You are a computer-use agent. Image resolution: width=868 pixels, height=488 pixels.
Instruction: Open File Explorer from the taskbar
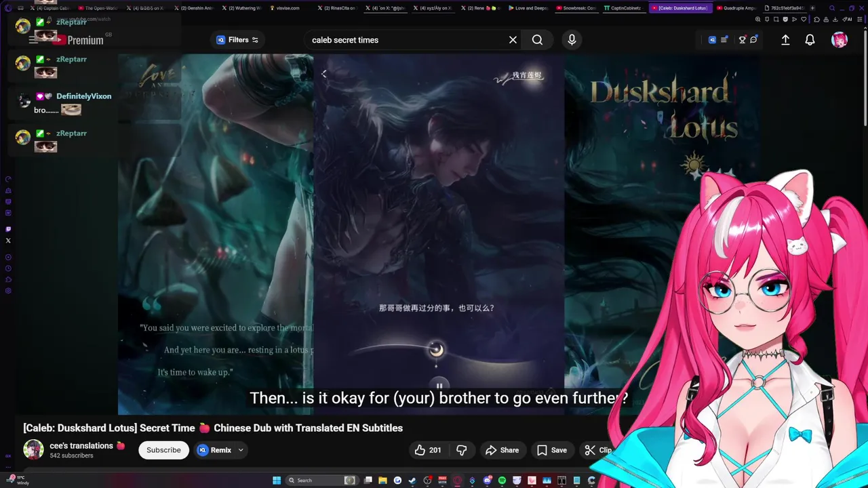pos(382,481)
